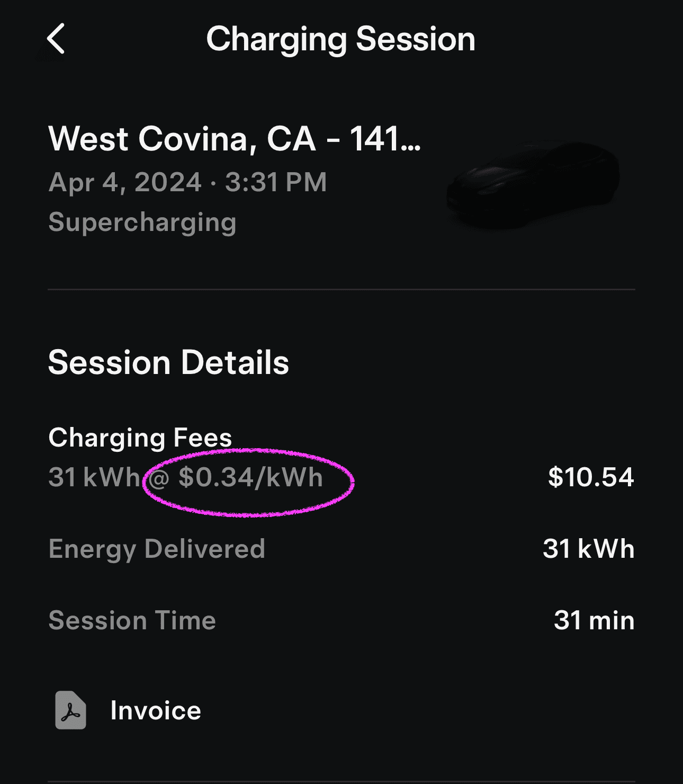
Task: Select the Session Details heading
Action: pos(168,362)
